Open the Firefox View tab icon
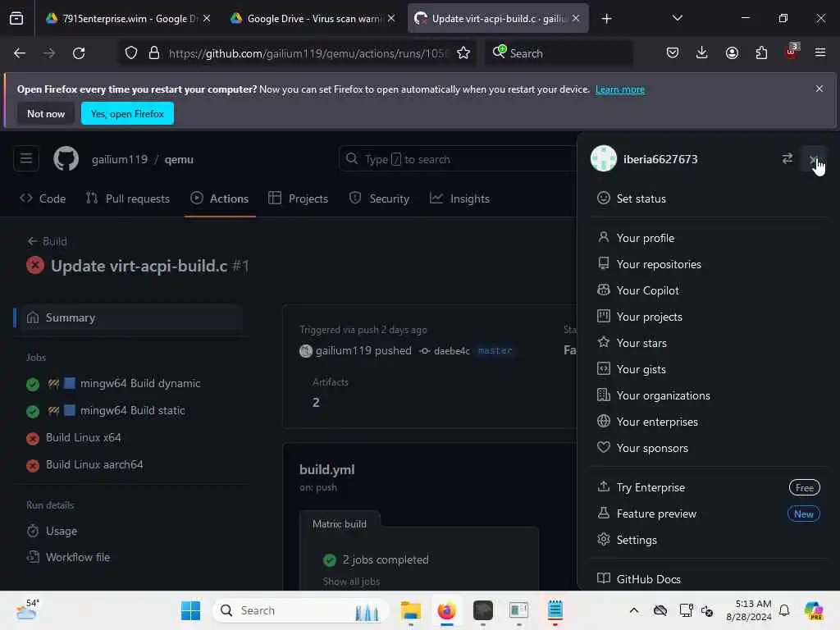 coord(16,19)
